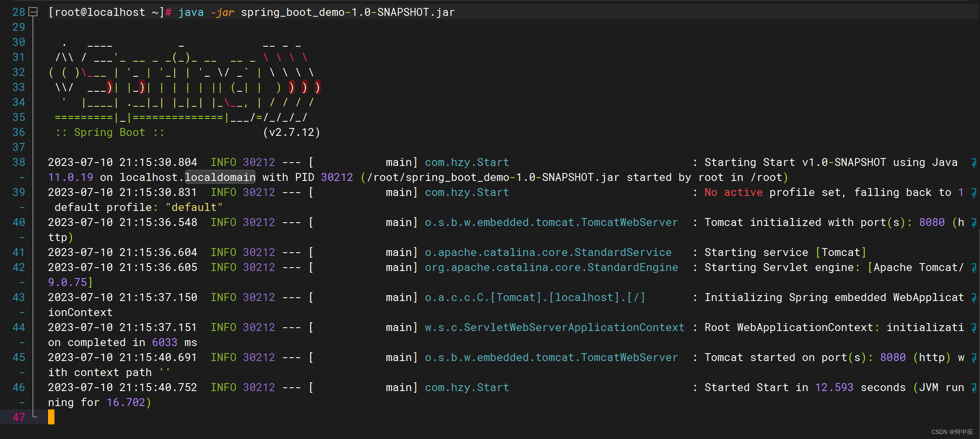Click 'spring_boot_demo-1.0-SNAPSHOT.jar' on line 28
Screen dimensions: 980x439
point(348,12)
